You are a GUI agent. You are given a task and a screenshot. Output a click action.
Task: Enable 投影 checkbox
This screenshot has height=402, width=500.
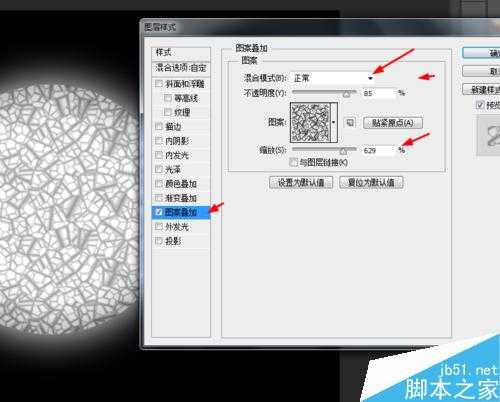click(159, 241)
